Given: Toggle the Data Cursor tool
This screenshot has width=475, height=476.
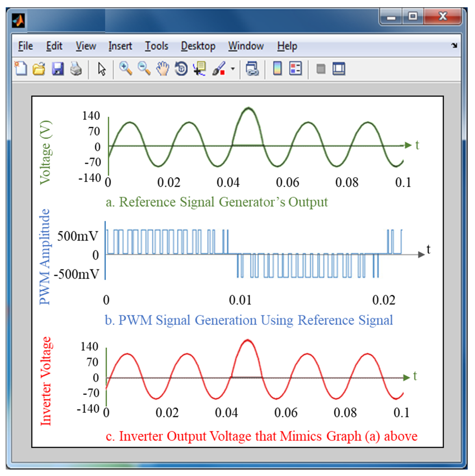Looking at the screenshot, I should [200, 68].
